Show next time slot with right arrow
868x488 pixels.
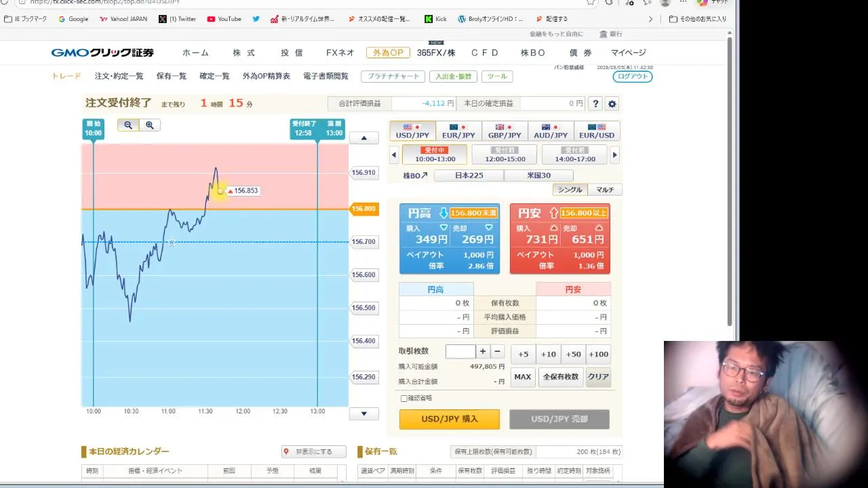pyautogui.click(x=614, y=155)
